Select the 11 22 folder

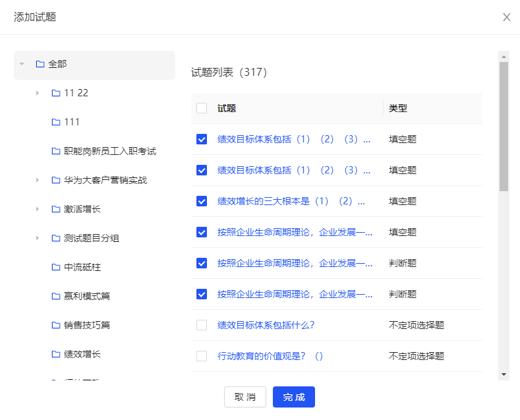pos(76,93)
